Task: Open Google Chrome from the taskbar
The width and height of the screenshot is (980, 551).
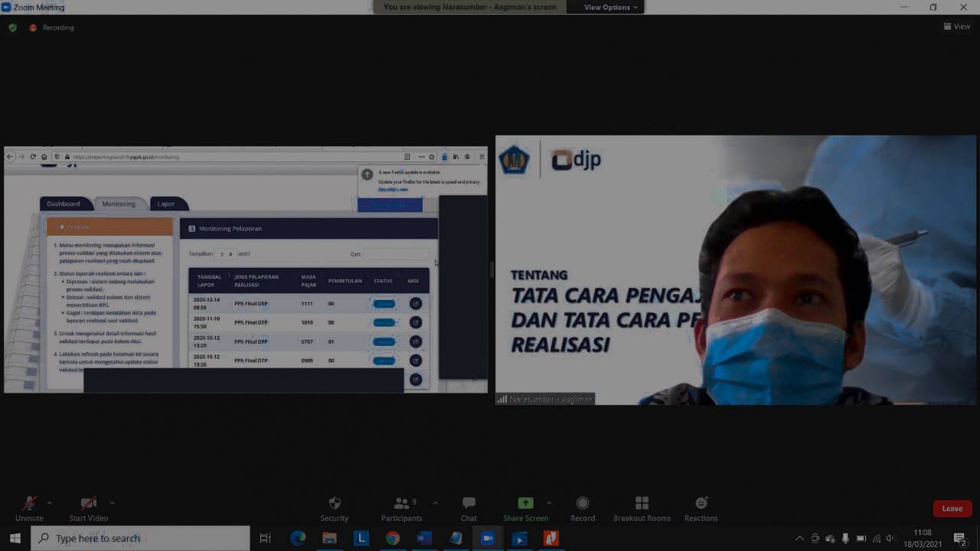Action: point(393,538)
